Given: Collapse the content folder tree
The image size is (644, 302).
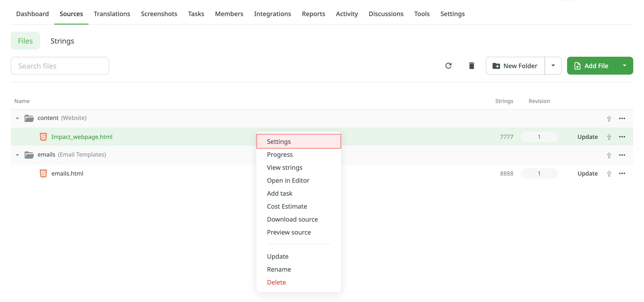Looking at the screenshot, I should [x=17, y=118].
